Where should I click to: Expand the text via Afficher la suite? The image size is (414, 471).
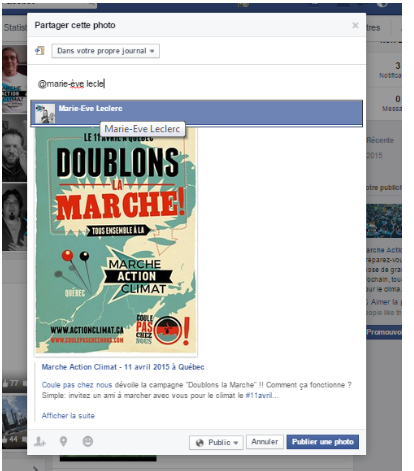click(x=68, y=416)
